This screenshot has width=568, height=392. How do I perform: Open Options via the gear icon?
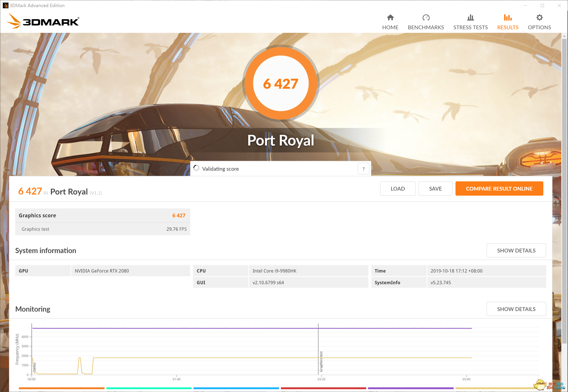(x=539, y=17)
